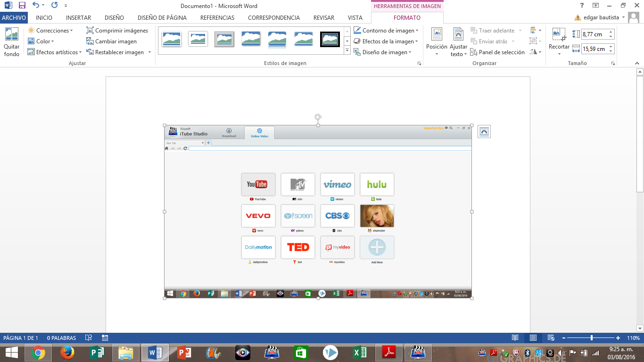Open the DISEÑO DE PÁGINA tab
Screen dimensions: 644x362
(x=162, y=18)
